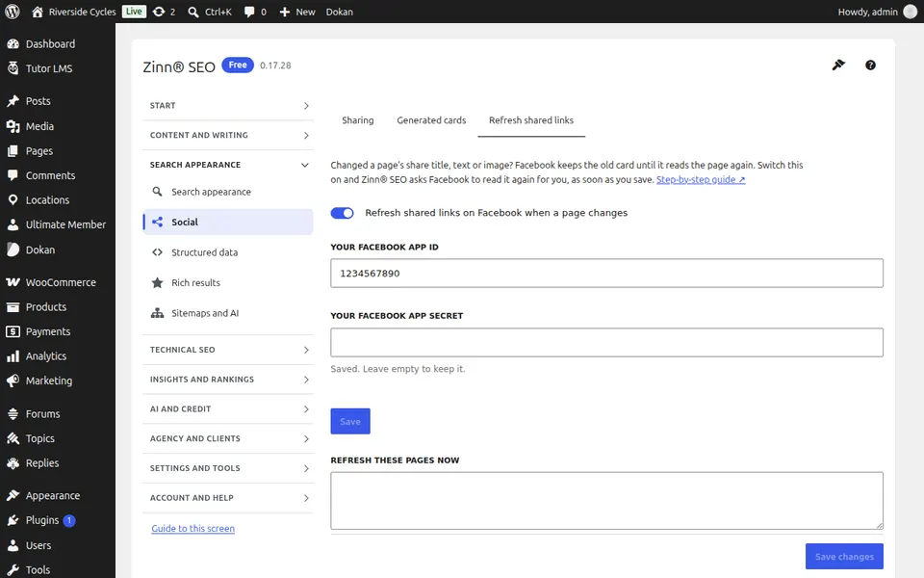
Task: Open the help question mark icon
Action: (x=870, y=65)
